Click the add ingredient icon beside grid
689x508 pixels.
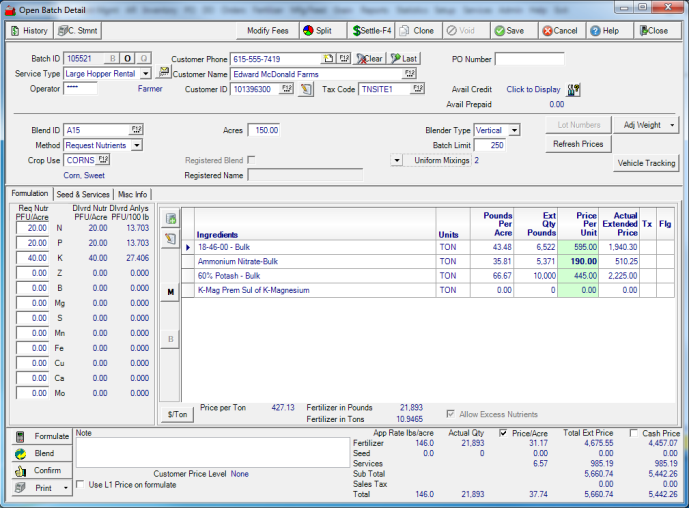171,218
